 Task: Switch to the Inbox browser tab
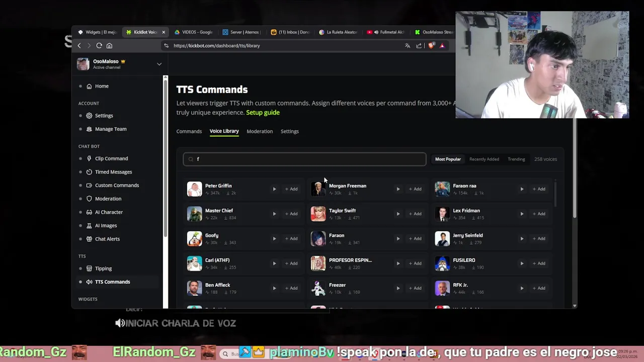click(x=290, y=32)
